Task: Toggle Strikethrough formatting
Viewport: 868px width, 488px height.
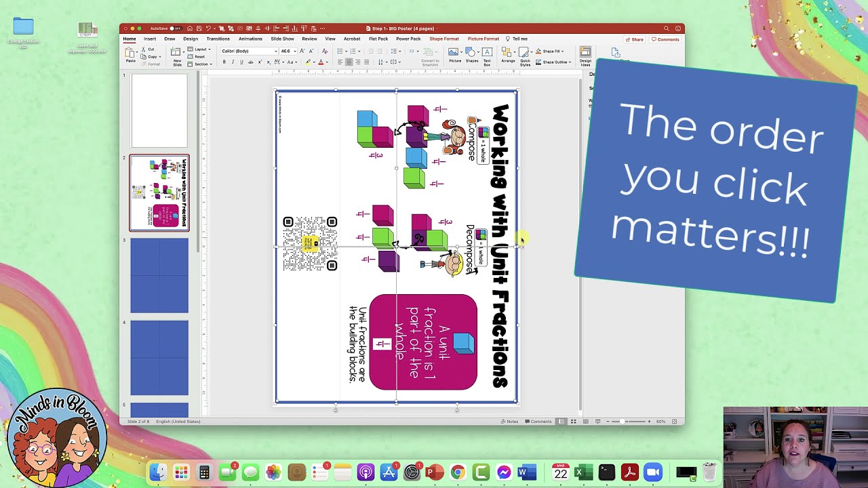Action: (x=250, y=62)
